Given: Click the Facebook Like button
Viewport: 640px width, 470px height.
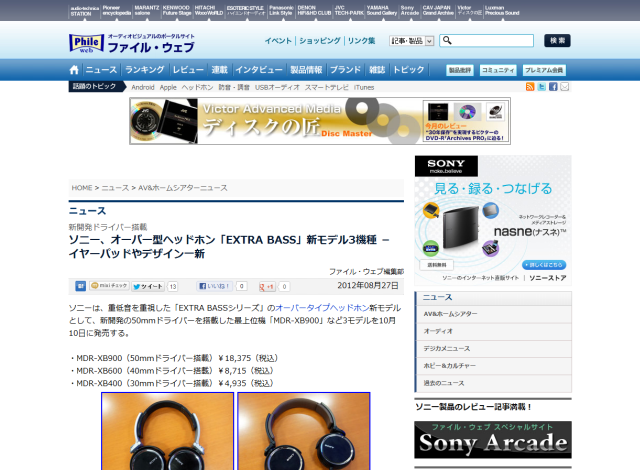Looking at the screenshot, I should coord(215,286).
